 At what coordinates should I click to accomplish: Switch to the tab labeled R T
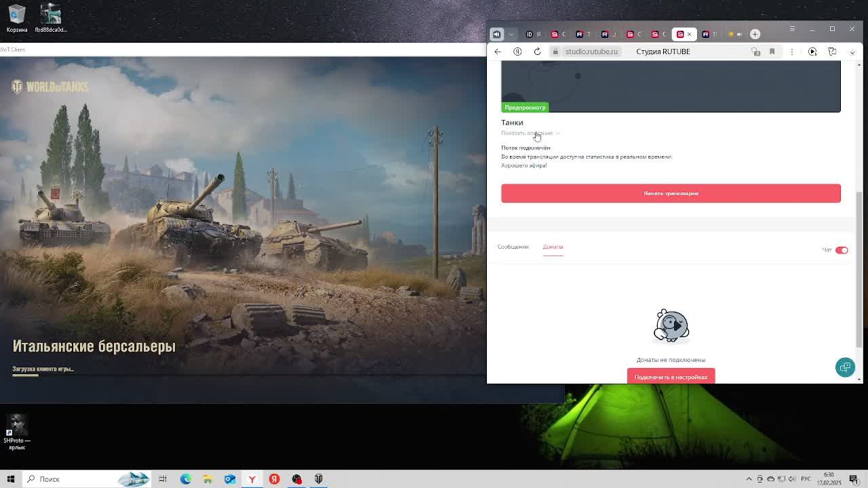point(583,34)
